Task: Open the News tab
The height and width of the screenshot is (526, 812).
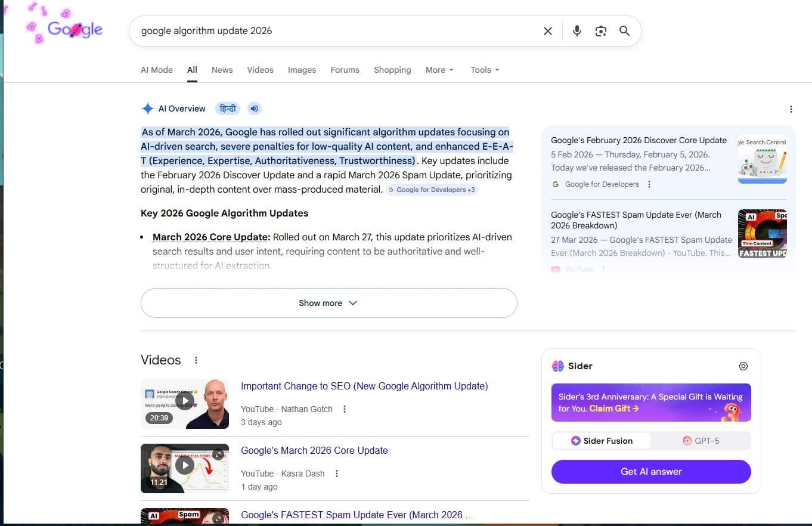Action: tap(222, 70)
